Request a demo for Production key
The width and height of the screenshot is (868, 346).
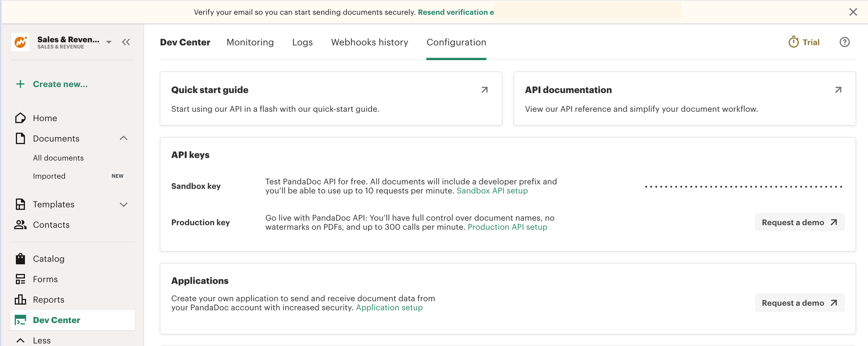point(799,222)
